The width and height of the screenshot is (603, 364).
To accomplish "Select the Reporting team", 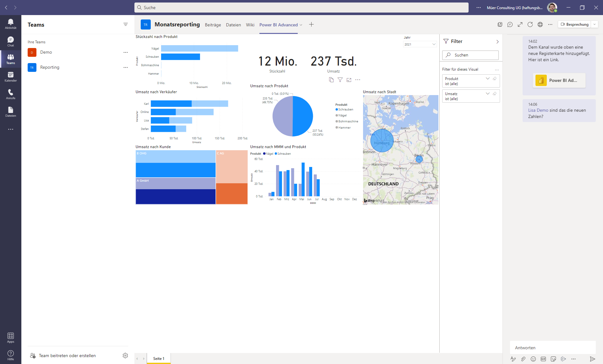I will pyautogui.click(x=50, y=67).
